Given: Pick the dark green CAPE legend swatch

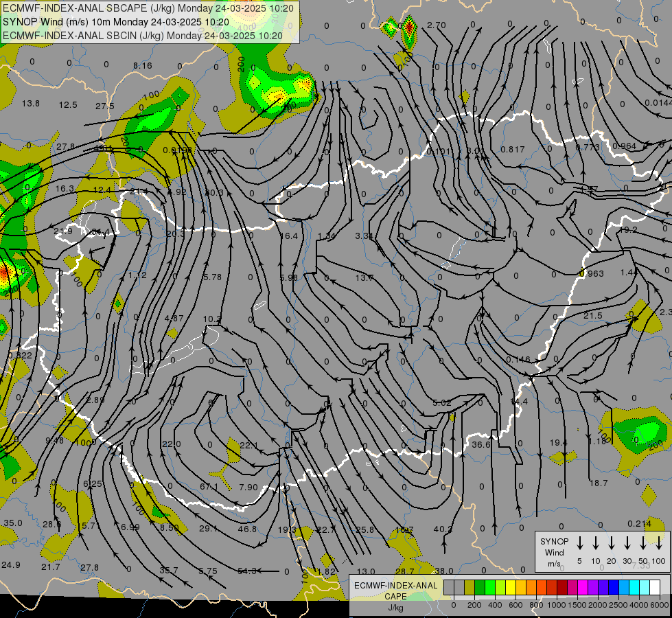Looking at the screenshot, I should coord(480,588).
